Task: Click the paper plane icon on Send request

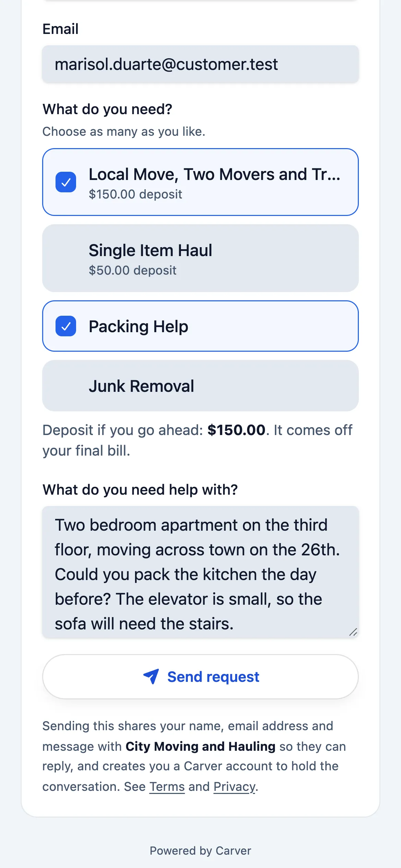Action: [x=151, y=676]
